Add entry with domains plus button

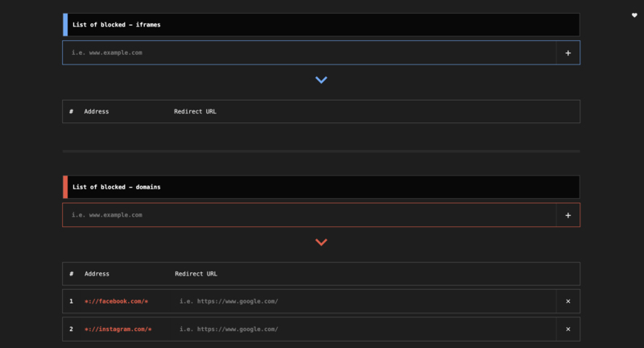tap(568, 216)
